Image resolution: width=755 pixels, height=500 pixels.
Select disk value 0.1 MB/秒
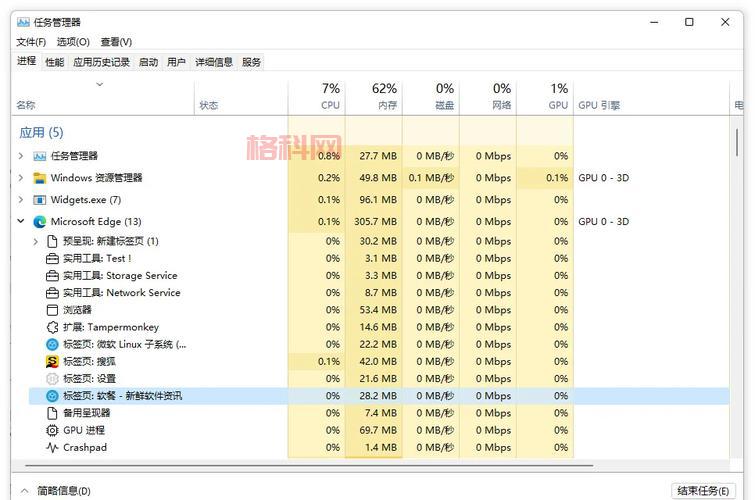point(431,178)
